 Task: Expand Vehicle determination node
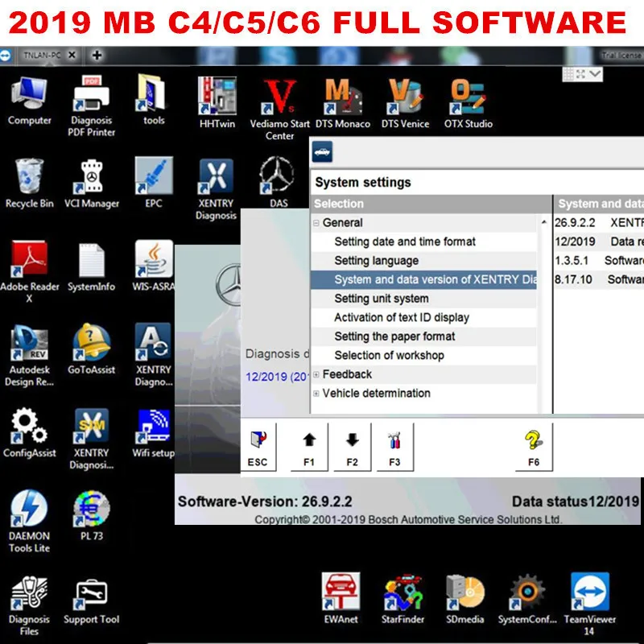(x=316, y=394)
